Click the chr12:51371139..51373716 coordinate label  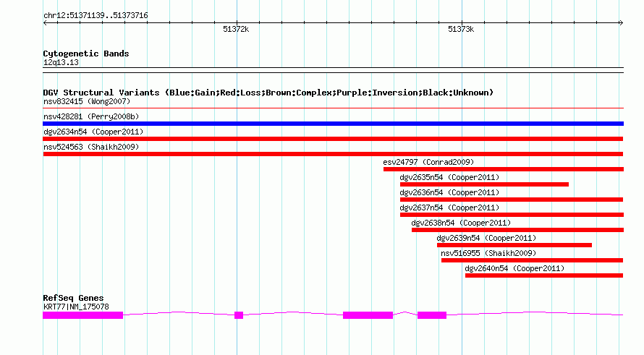click(96, 16)
